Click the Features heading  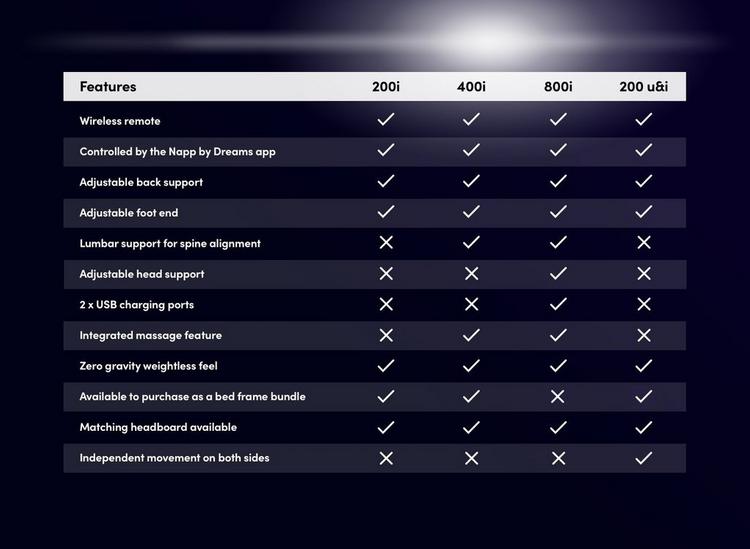point(108,87)
